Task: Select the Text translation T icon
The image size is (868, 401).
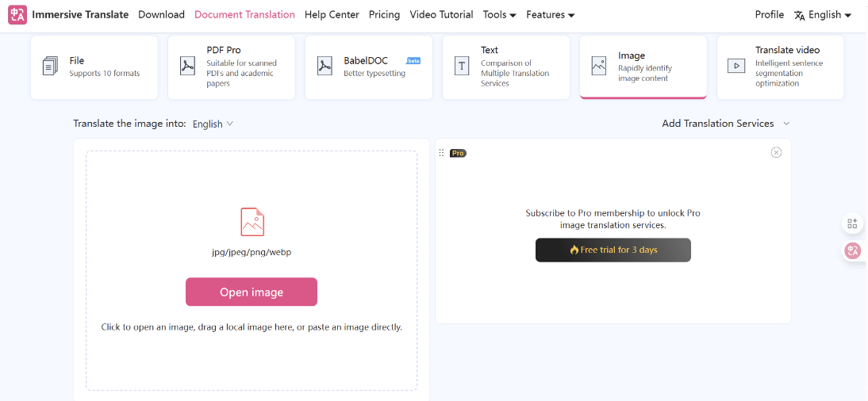Action: [462, 67]
